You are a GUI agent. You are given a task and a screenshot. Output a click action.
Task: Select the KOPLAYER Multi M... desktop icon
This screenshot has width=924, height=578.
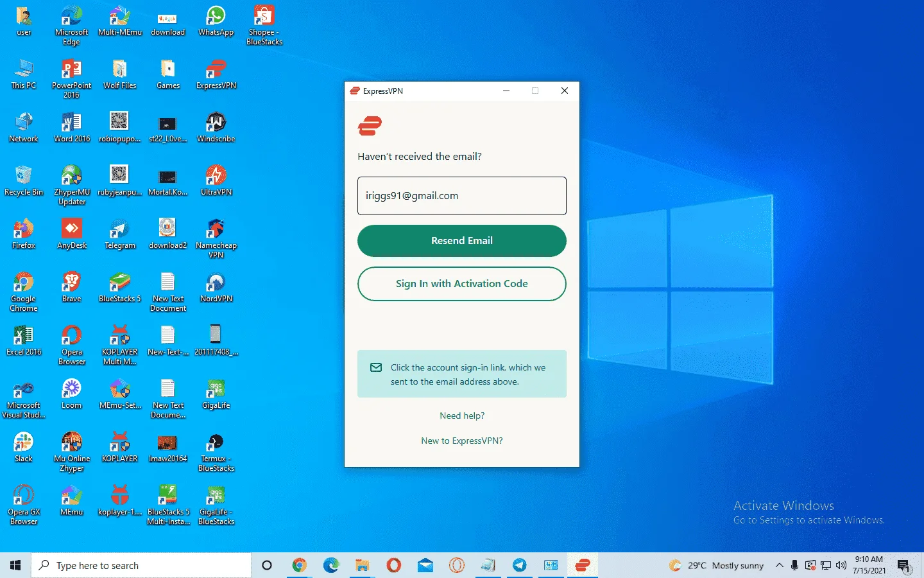[120, 346]
